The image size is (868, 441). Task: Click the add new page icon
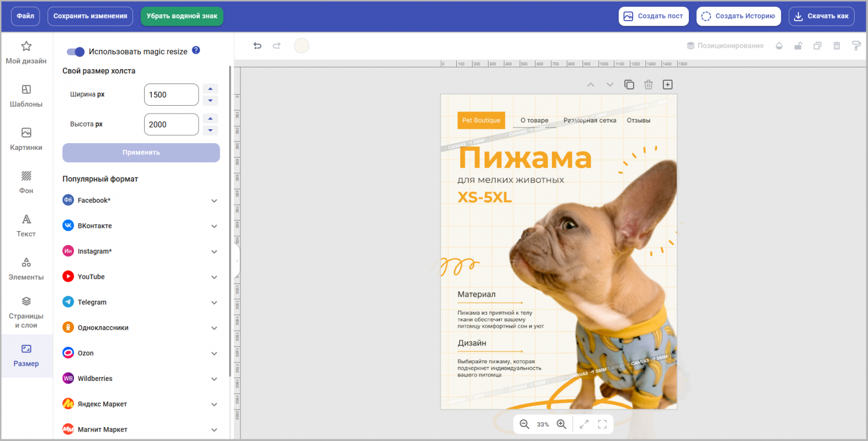pyautogui.click(x=667, y=84)
